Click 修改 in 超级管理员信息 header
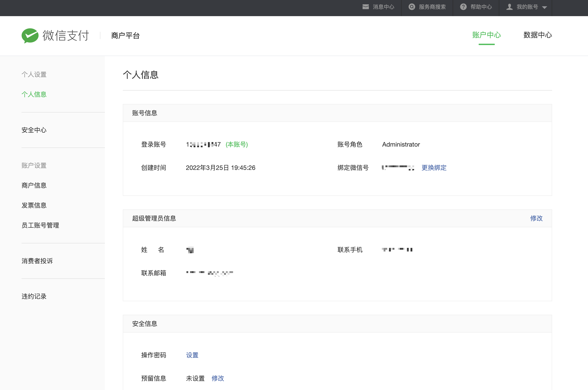This screenshot has width=588, height=390. pos(536,218)
